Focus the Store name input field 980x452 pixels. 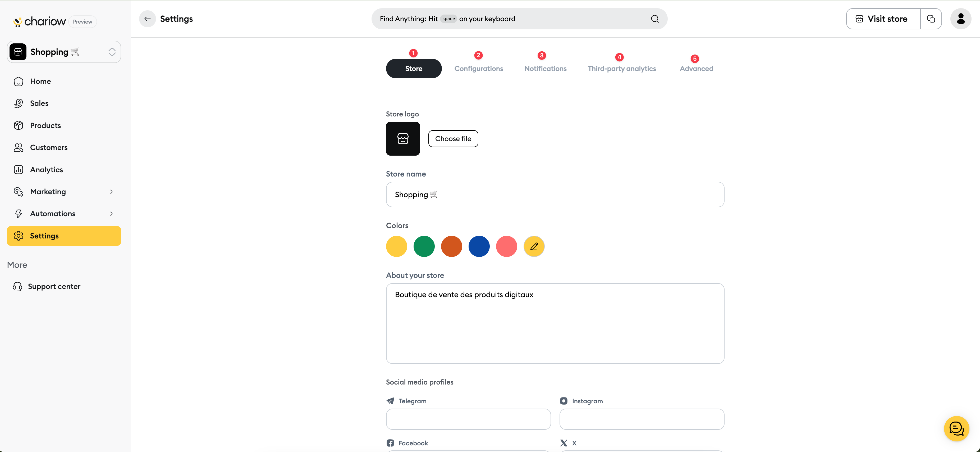555,195
